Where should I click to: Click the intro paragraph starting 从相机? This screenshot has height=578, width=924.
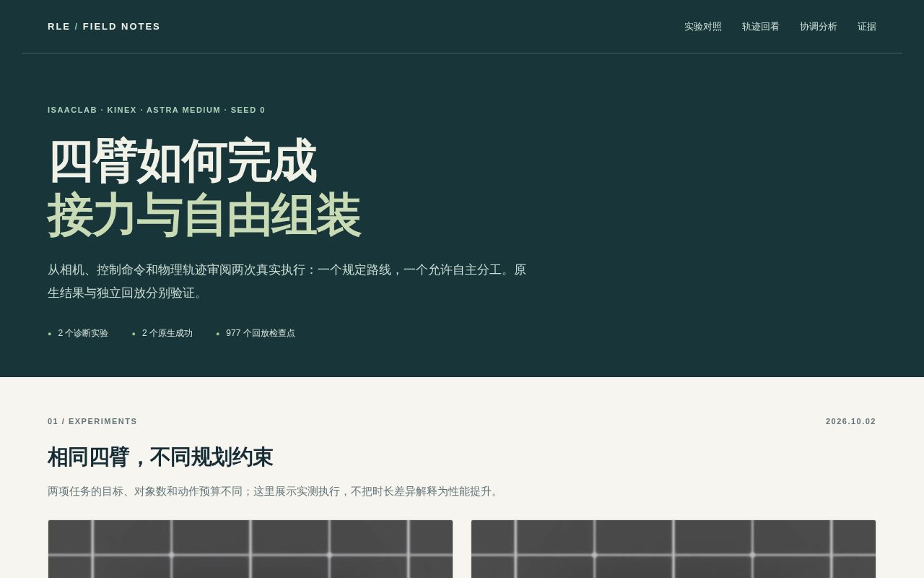click(x=287, y=281)
